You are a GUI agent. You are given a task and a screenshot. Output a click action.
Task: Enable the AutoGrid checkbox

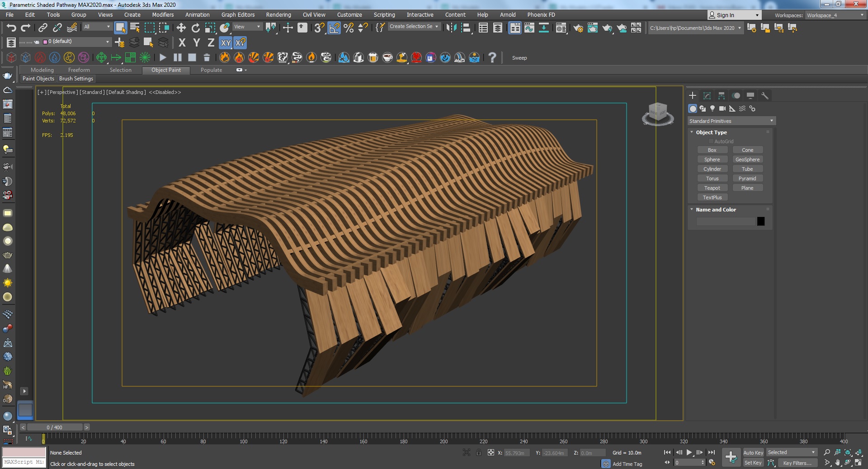711,141
